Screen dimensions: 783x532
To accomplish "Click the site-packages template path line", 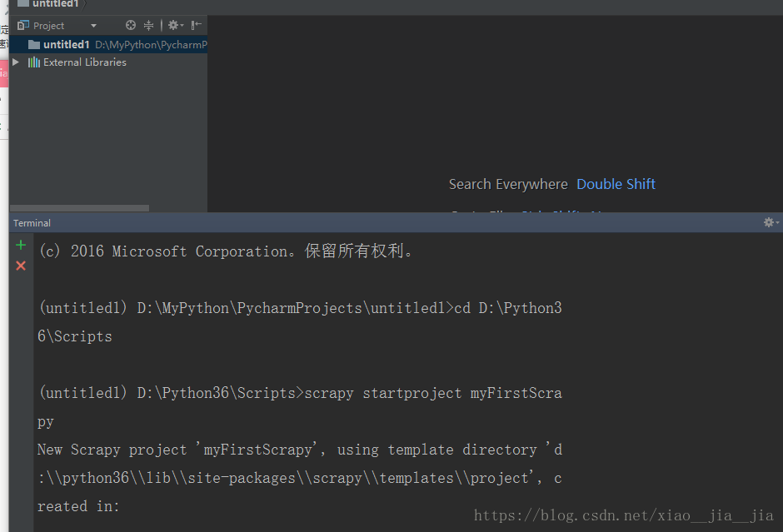I will click(300, 478).
